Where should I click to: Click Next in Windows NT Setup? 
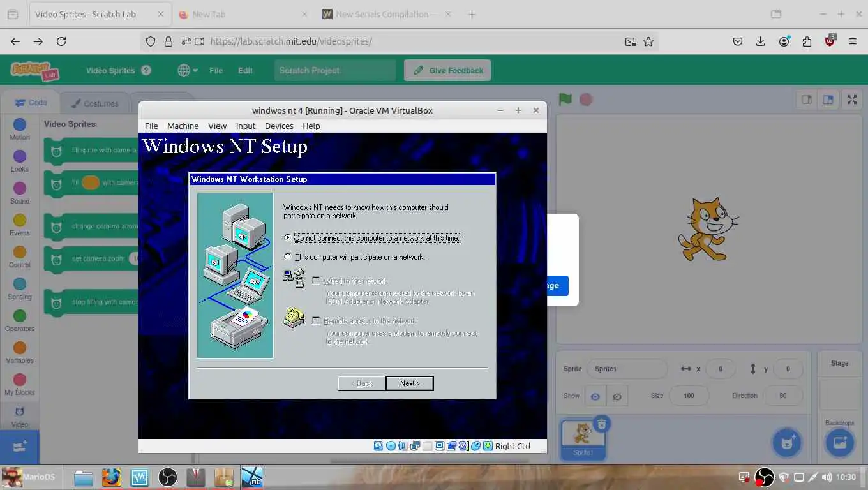tap(410, 383)
